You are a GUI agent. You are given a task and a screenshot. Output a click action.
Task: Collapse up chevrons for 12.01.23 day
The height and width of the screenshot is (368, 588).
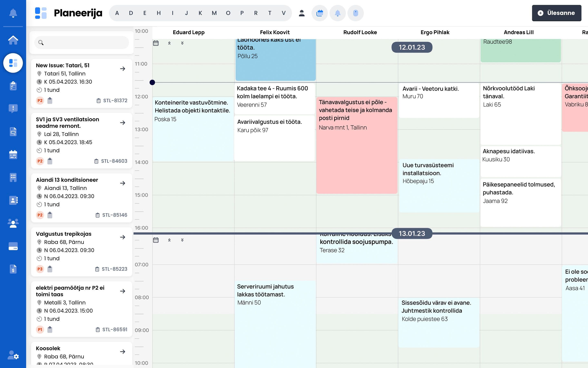[169, 43]
